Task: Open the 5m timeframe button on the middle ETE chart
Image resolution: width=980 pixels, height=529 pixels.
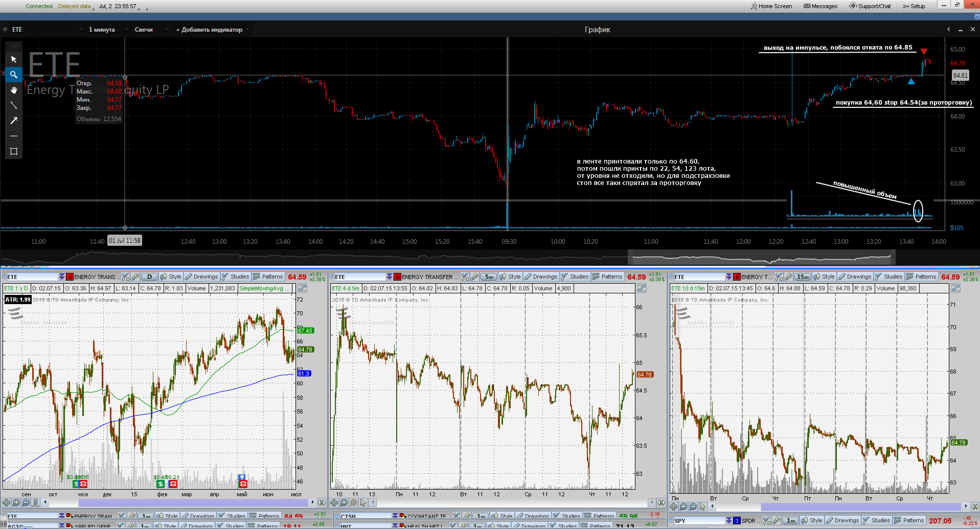Action: (x=489, y=277)
